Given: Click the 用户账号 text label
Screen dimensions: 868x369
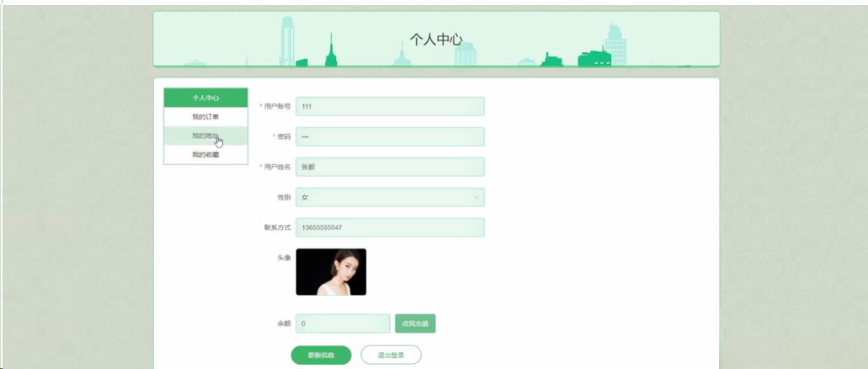Looking at the screenshot, I should coord(277,106).
